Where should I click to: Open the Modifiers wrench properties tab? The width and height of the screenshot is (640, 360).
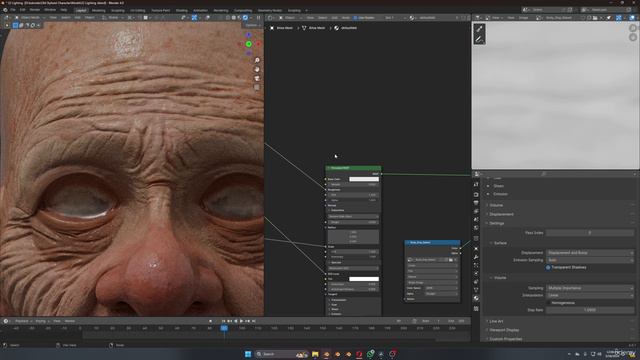476,257
